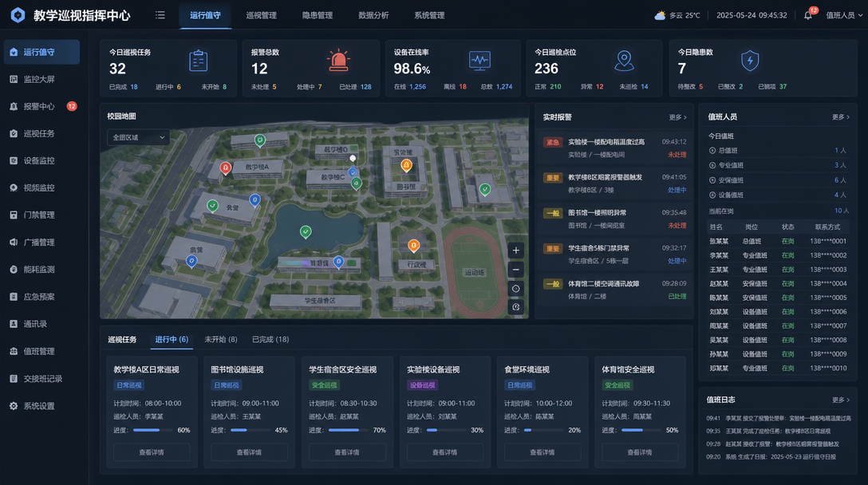Viewport: 868px width, 485px height.
Task: Open 广播管理 in the sidebar
Action: point(41,242)
